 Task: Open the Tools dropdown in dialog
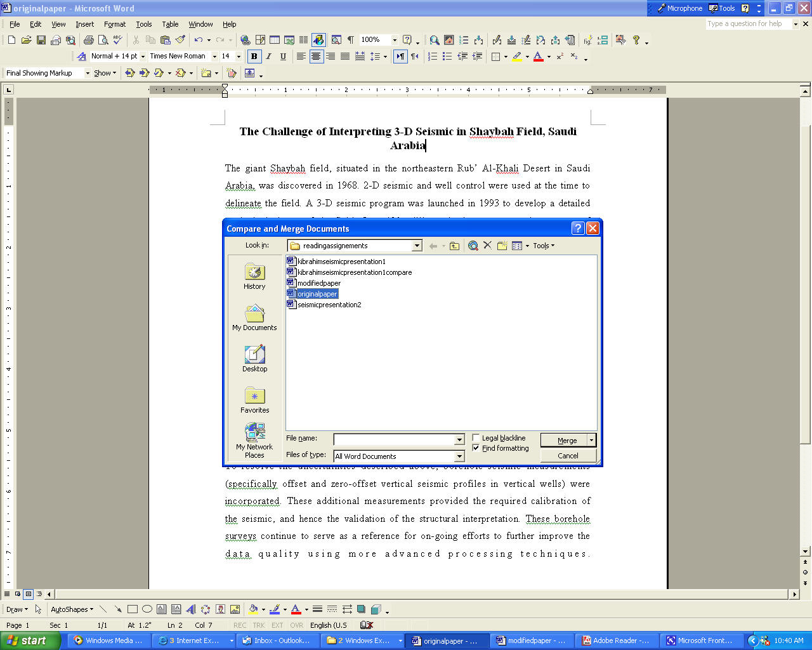click(x=544, y=246)
